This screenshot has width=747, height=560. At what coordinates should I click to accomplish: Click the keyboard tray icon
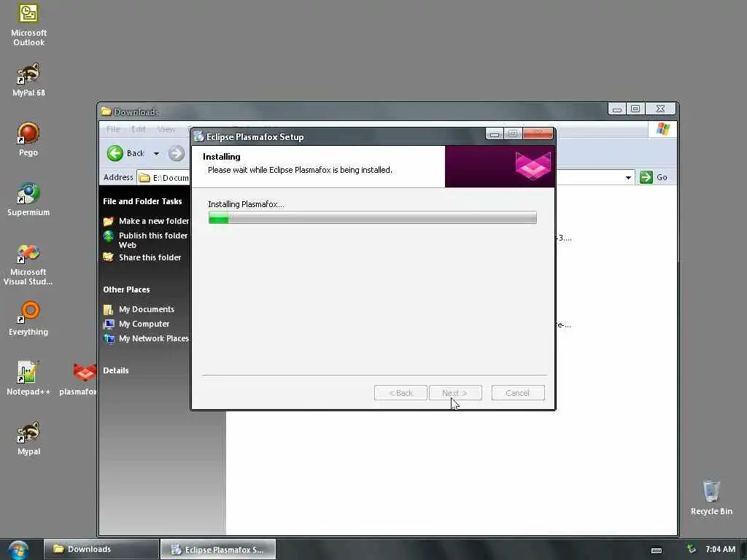(x=657, y=551)
